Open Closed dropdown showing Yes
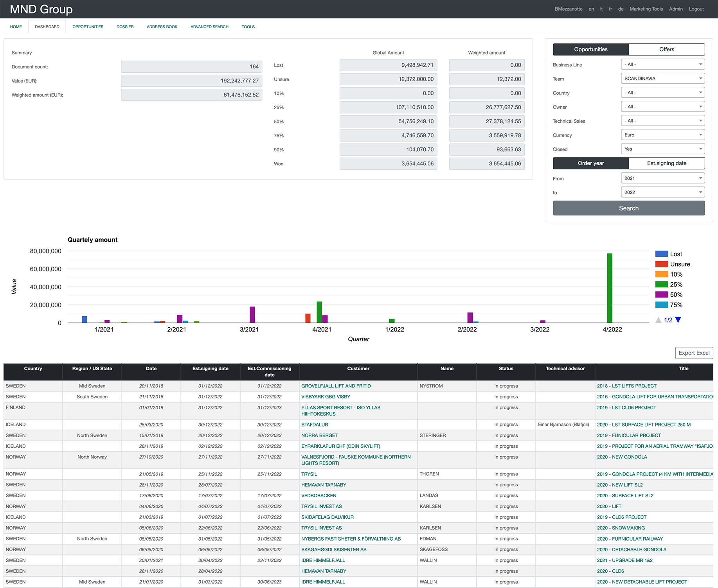718x588 pixels. click(663, 149)
